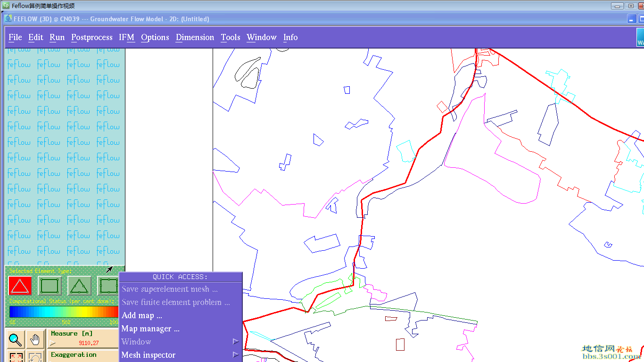The height and width of the screenshot is (362, 644).
Task: Select the eight-node quadrilateral element type
Action: (x=108, y=286)
